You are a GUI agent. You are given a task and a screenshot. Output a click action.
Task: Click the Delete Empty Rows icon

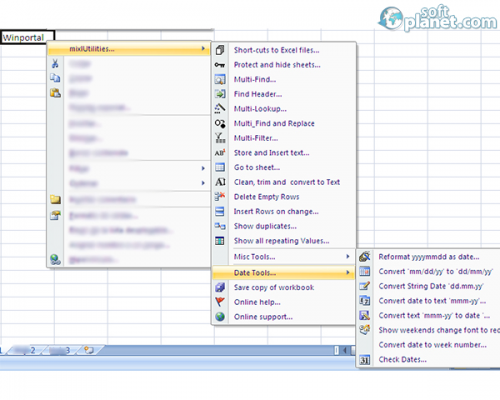pos(220,197)
